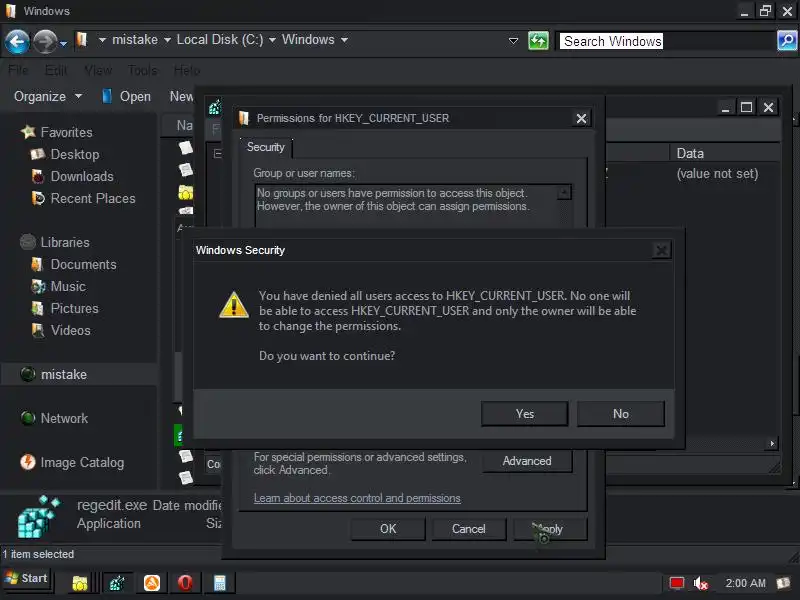Select the Recent Places icon
Screen dimensions: 800x600
coord(38,198)
